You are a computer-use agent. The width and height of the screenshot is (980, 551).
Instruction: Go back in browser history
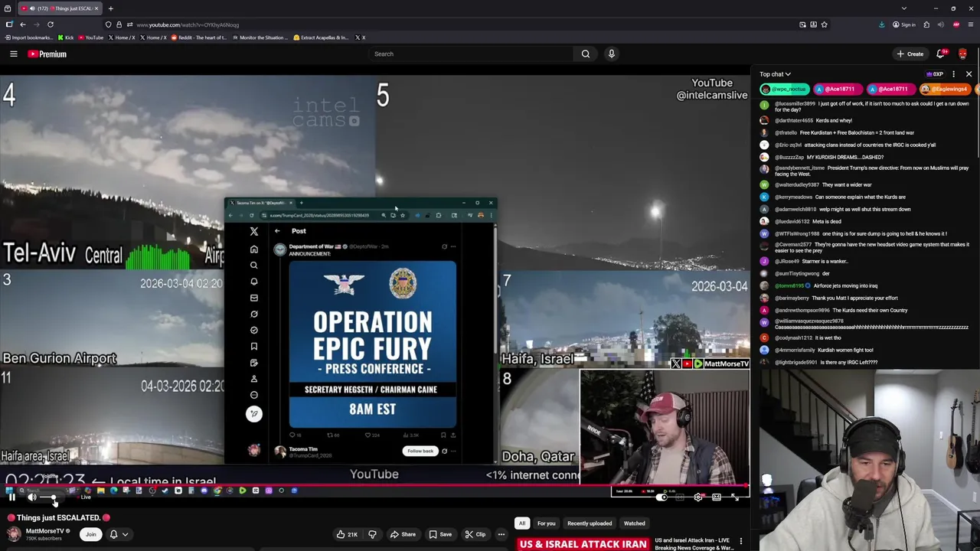[23, 24]
